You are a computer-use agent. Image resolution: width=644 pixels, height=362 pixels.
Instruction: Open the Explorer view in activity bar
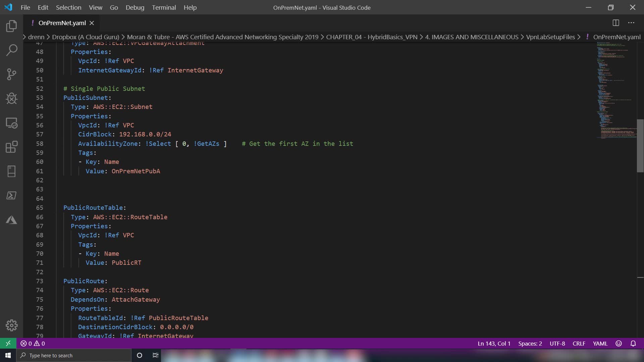click(x=11, y=26)
